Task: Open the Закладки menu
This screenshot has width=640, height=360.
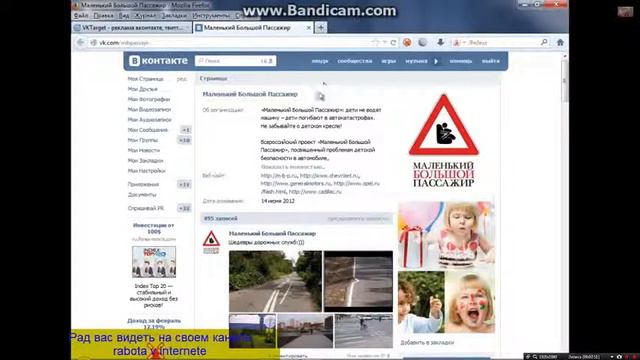Action: pyautogui.click(x=174, y=16)
